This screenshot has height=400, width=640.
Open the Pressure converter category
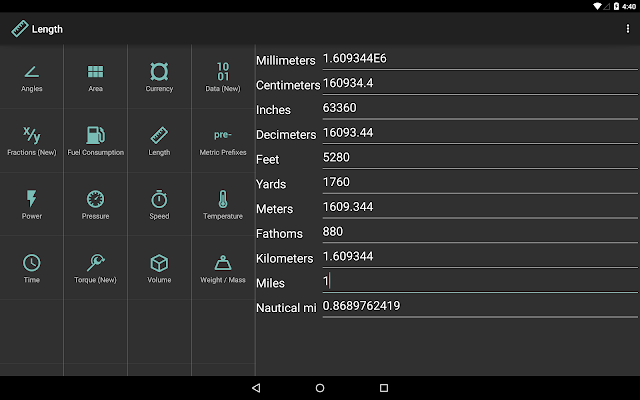click(96, 204)
